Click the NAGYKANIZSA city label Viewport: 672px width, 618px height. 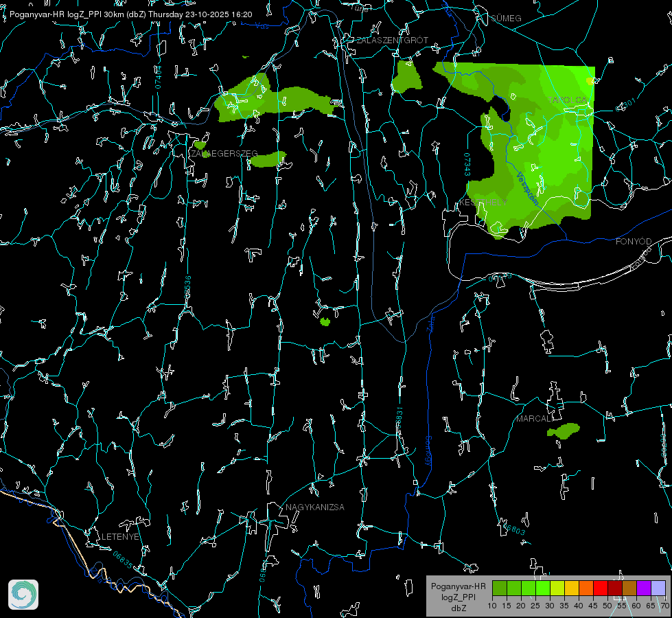coord(314,507)
